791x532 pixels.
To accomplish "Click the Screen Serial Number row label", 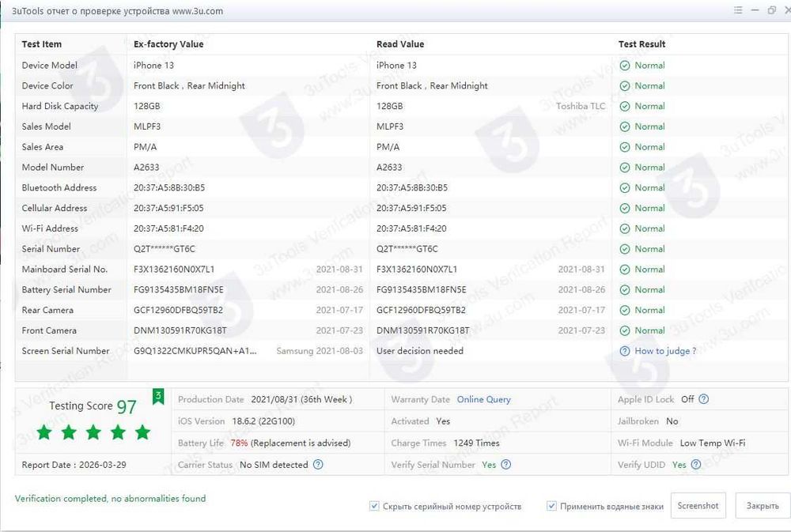I will [x=66, y=351].
